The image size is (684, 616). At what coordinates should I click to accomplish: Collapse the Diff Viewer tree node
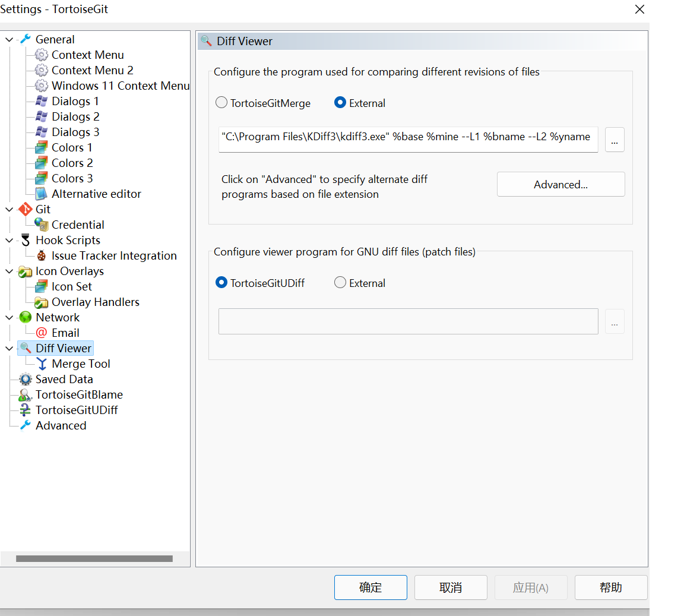[9, 348]
